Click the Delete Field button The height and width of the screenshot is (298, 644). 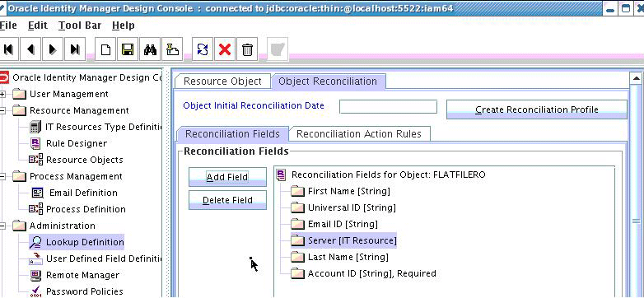(x=227, y=200)
